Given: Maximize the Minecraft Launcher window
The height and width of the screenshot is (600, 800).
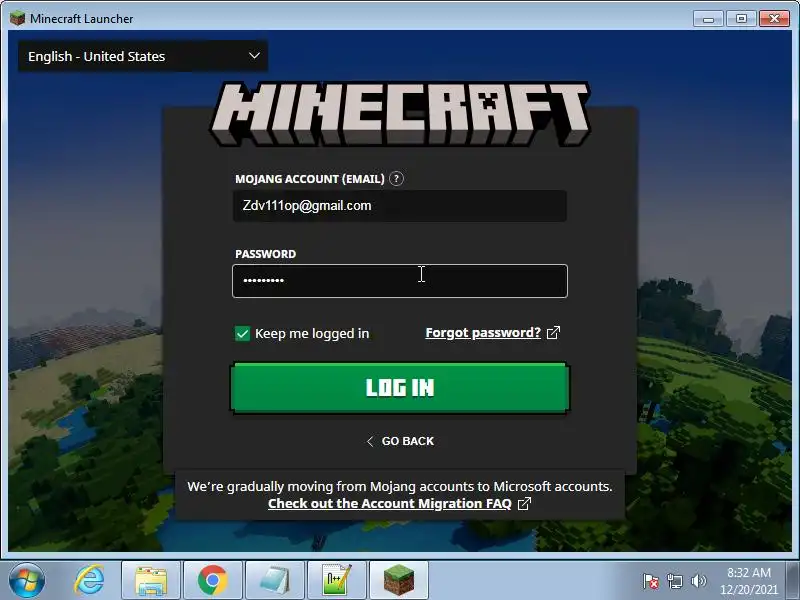Looking at the screenshot, I should pyautogui.click(x=741, y=19).
